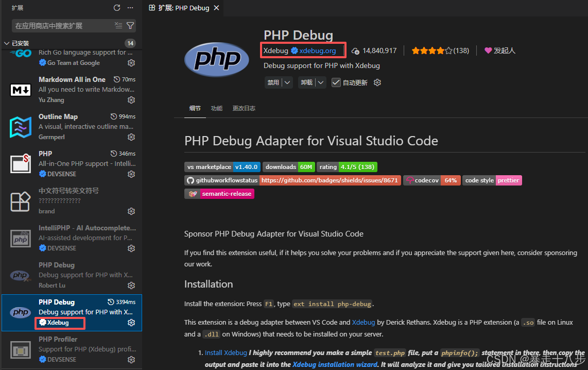Click the vs marketplace v1.40.0 badge
The image size is (588, 370).
[x=222, y=167]
